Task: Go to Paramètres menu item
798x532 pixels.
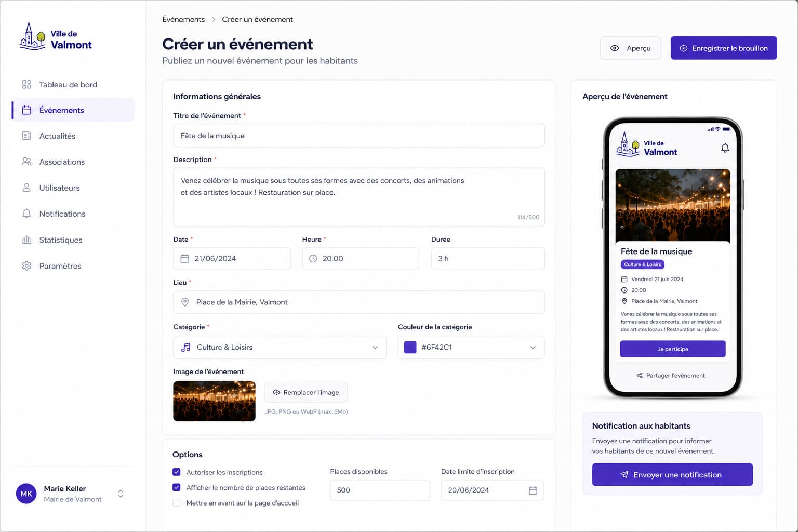Action: (73, 265)
